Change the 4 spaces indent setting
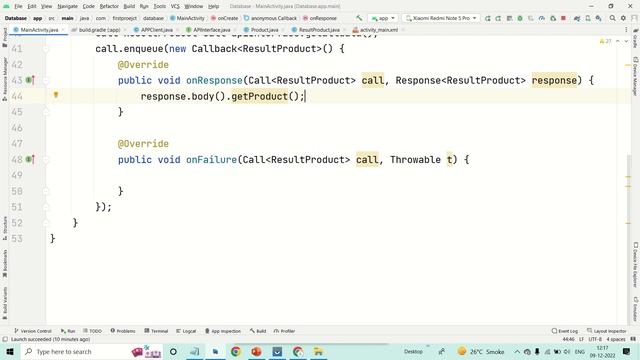The width and height of the screenshot is (640, 360). coord(615,339)
